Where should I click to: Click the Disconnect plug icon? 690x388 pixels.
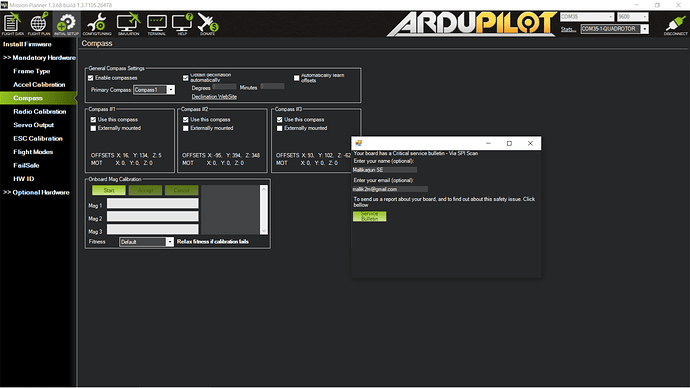[675, 25]
